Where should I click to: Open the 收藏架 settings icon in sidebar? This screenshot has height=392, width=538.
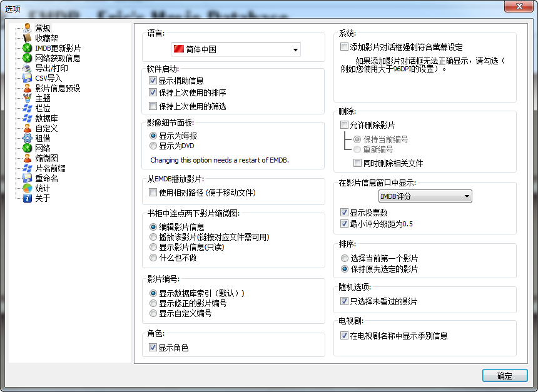click(26, 37)
